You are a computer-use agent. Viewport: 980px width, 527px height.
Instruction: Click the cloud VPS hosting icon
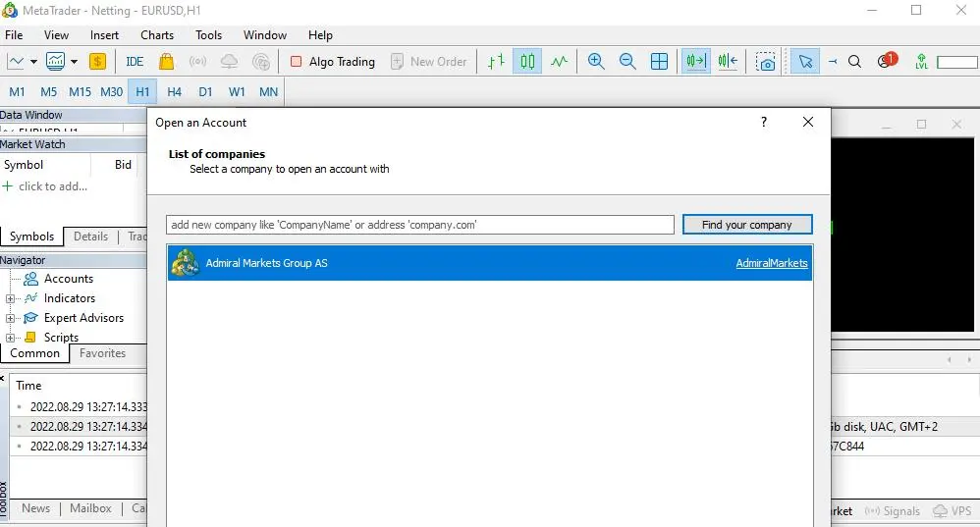point(230,61)
